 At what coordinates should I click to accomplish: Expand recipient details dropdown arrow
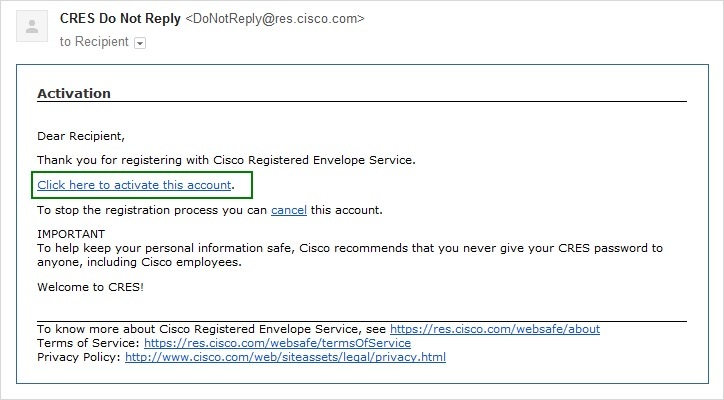tap(140, 43)
